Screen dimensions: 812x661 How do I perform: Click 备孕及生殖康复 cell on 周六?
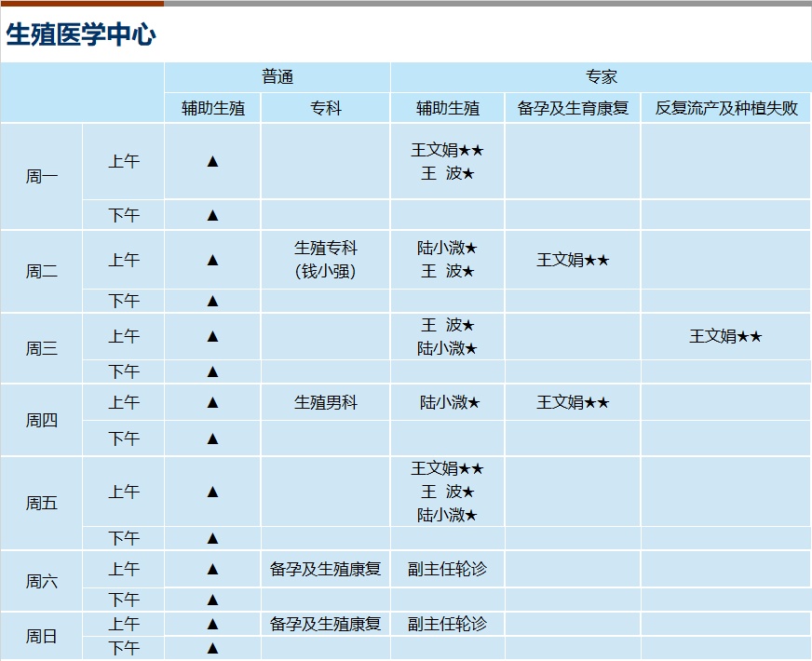(326, 570)
